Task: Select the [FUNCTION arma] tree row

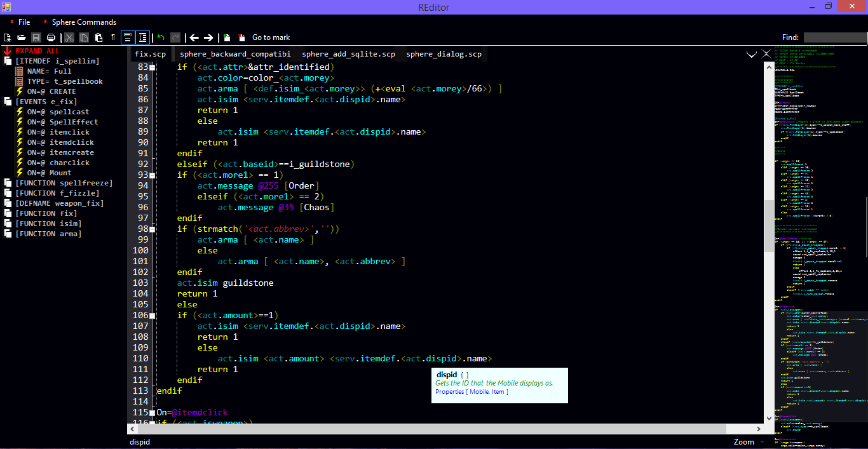Action: pos(48,234)
